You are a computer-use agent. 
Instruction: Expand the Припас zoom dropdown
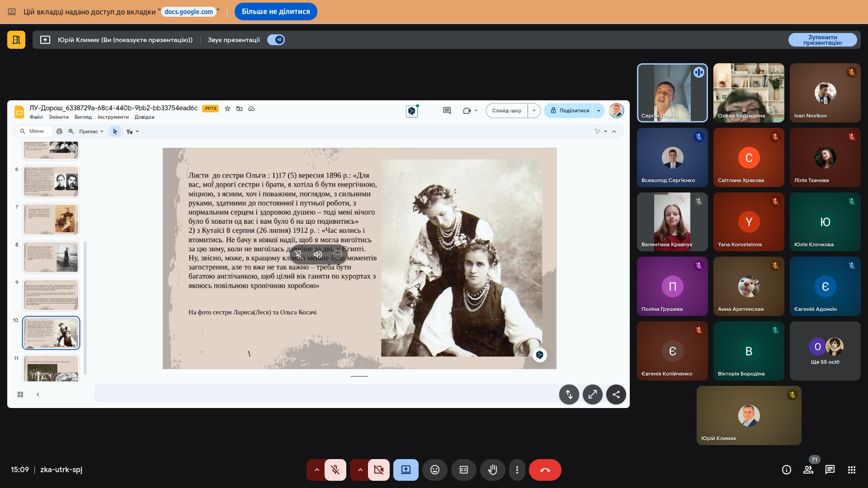(91, 131)
